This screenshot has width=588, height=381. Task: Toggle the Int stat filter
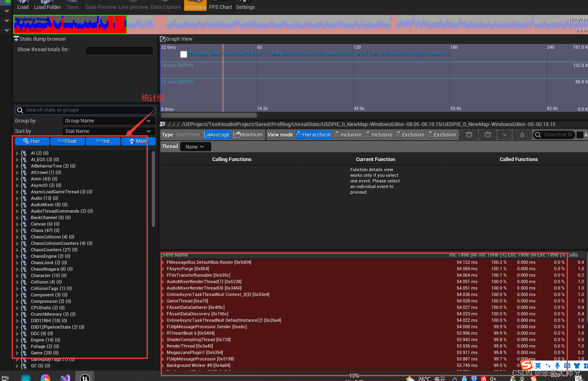(103, 141)
